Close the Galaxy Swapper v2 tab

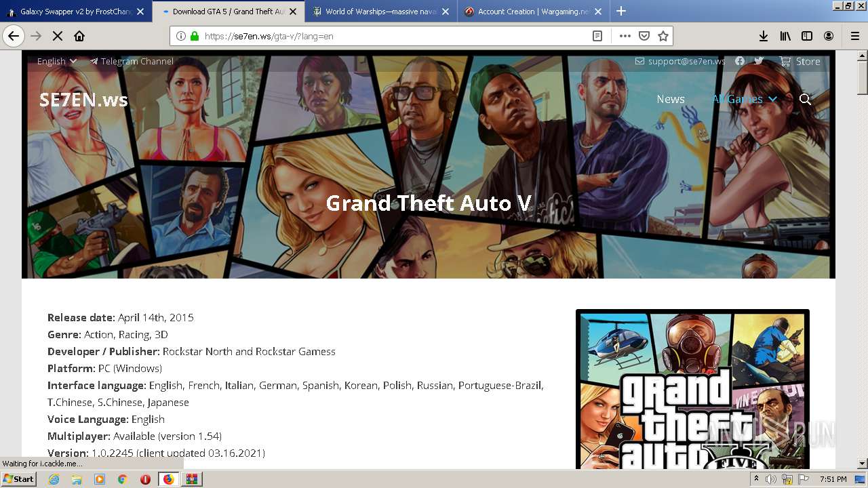point(140,12)
